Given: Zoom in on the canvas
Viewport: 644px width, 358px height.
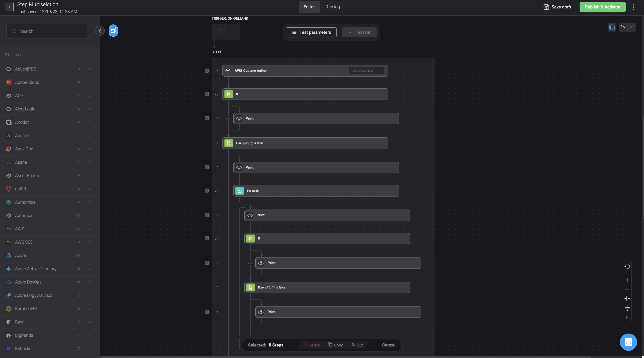Looking at the screenshot, I should (x=627, y=280).
